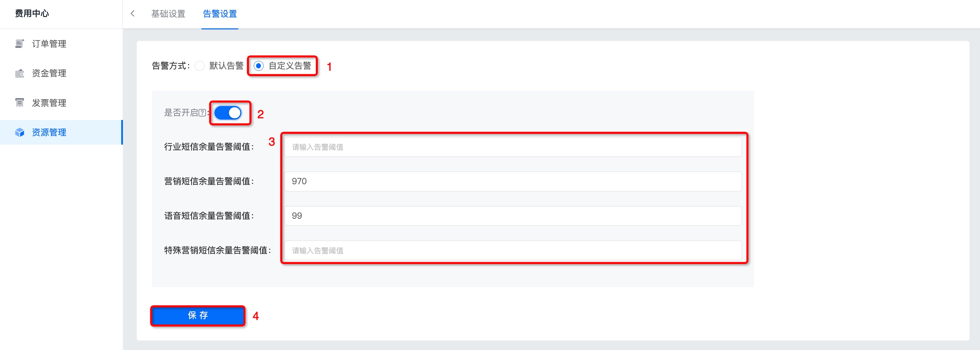Open 订单管理 in the sidebar
980x350 pixels.
49,44
